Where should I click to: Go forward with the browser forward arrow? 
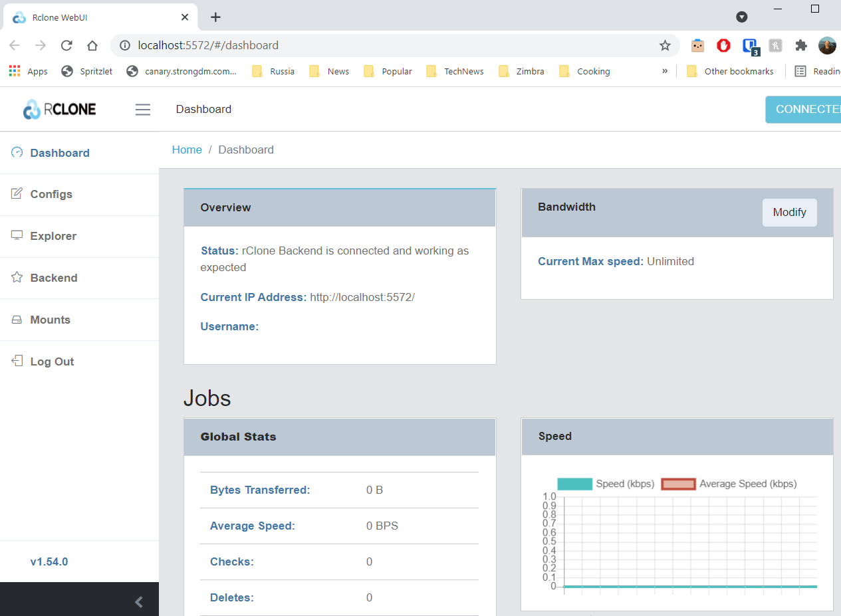41,45
